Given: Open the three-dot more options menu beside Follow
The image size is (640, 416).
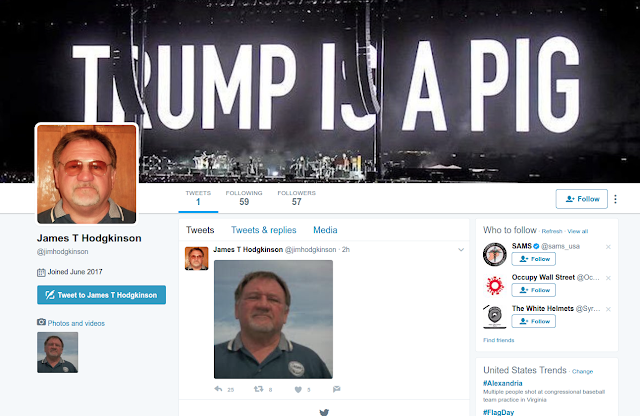Looking at the screenshot, I should click(616, 199).
